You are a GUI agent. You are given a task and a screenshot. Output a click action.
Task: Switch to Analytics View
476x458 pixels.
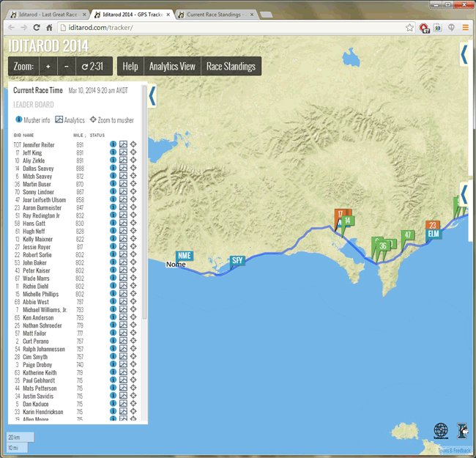(172, 66)
